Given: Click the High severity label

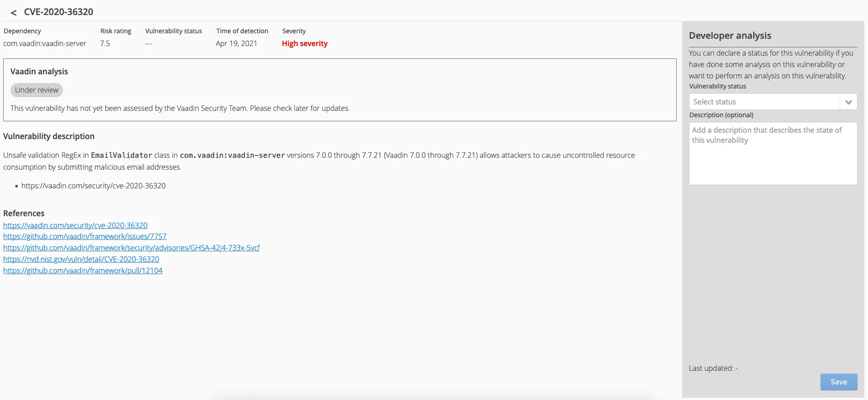Looking at the screenshot, I should point(304,44).
